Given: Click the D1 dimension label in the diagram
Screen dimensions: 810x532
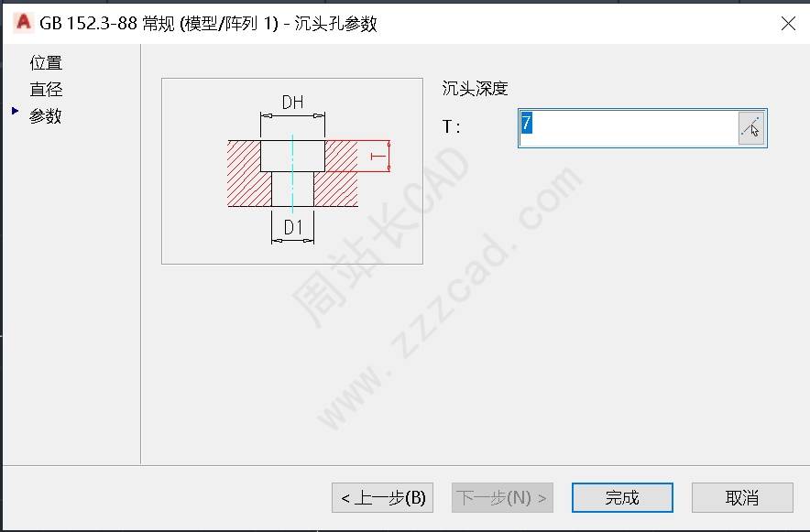Looking at the screenshot, I should click(293, 227).
